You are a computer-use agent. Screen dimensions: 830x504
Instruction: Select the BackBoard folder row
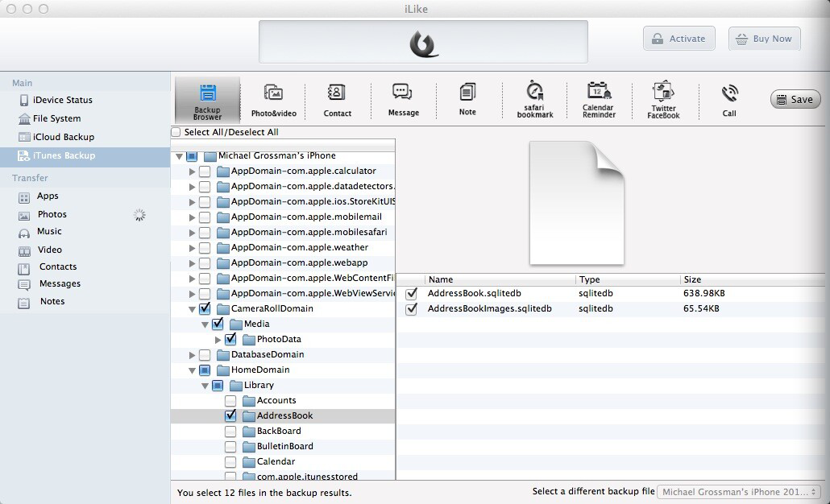tap(283, 431)
